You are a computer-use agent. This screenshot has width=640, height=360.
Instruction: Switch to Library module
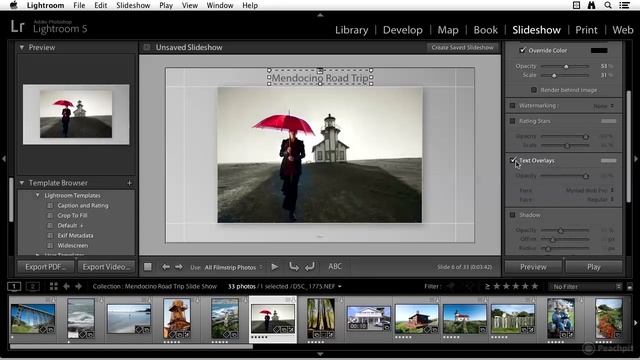[351, 30]
